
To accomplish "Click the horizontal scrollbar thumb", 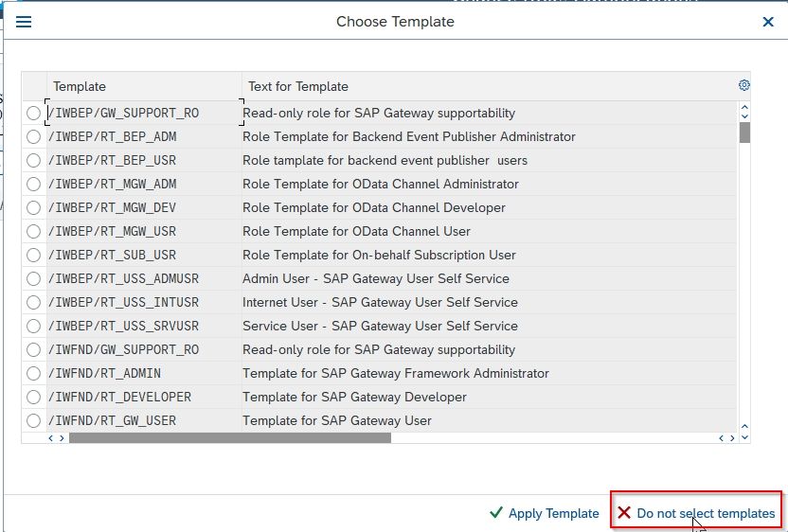I will click(x=230, y=438).
